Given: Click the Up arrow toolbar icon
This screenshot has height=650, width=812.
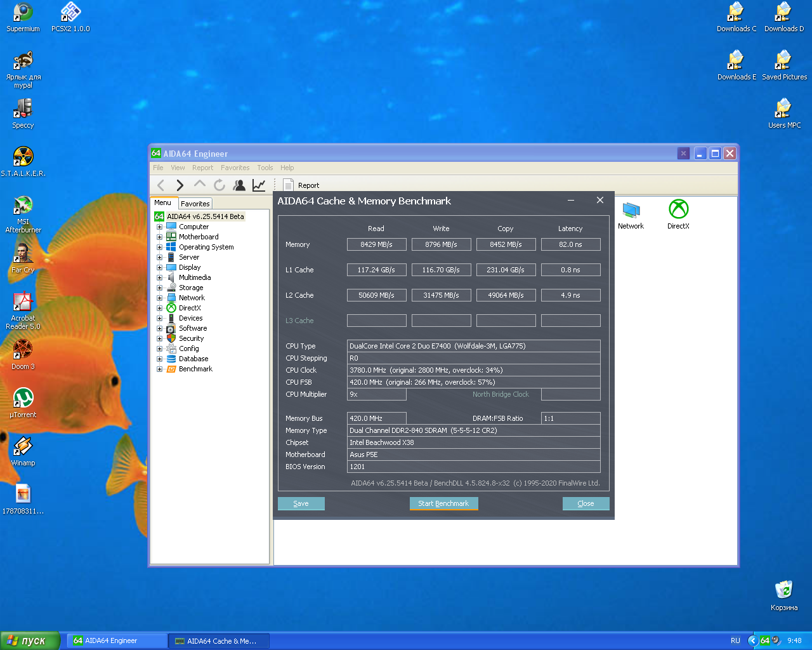Looking at the screenshot, I should pyautogui.click(x=200, y=184).
